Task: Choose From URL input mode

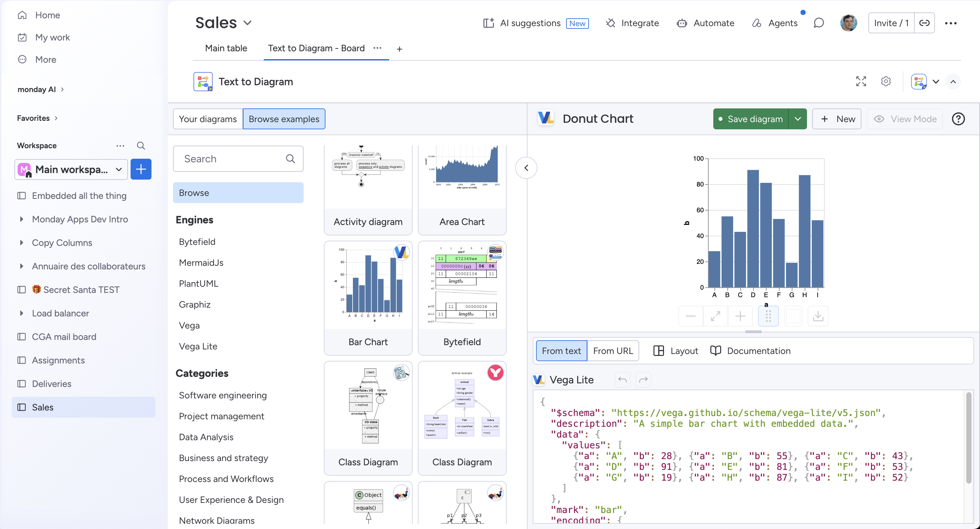Action: click(x=613, y=351)
